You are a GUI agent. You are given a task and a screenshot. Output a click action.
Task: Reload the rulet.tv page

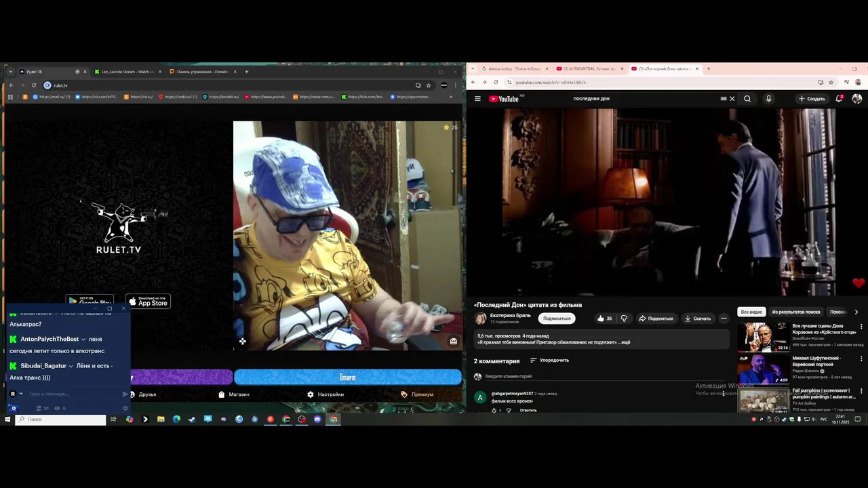(x=33, y=85)
